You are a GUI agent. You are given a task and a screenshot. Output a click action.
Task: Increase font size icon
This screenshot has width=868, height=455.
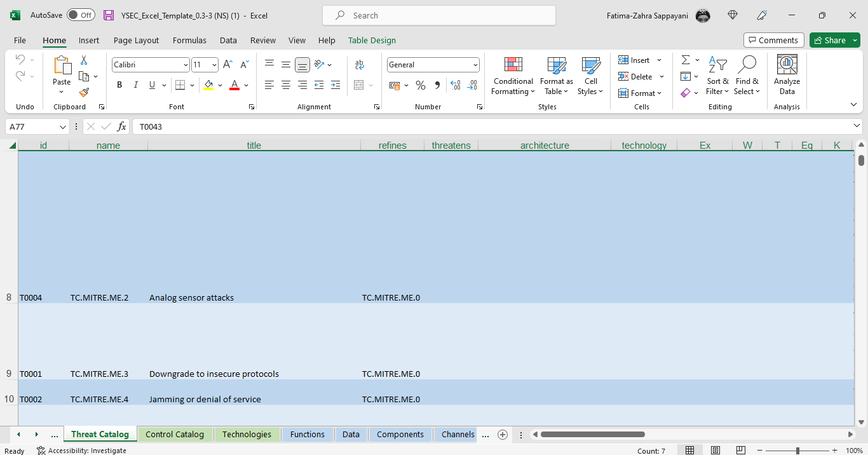tap(227, 65)
